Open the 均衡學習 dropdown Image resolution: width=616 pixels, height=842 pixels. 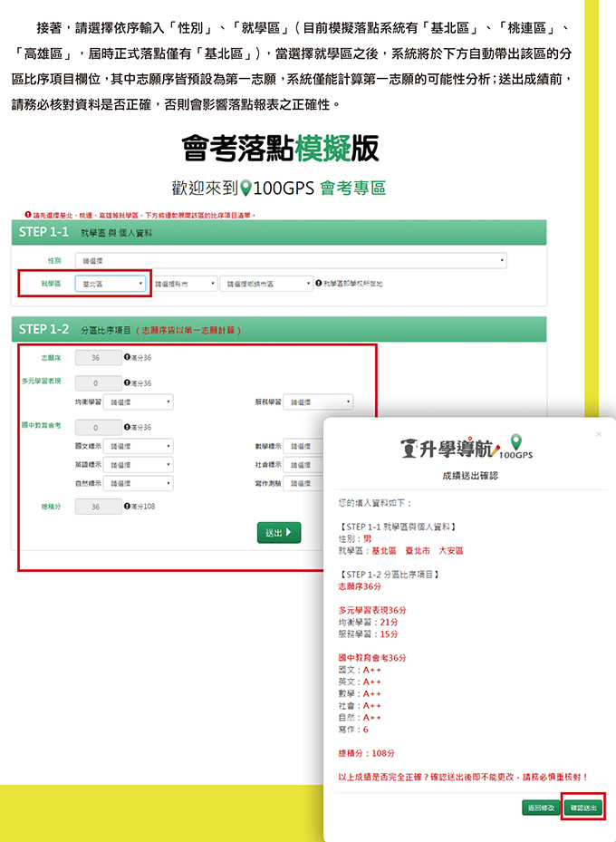(139, 402)
